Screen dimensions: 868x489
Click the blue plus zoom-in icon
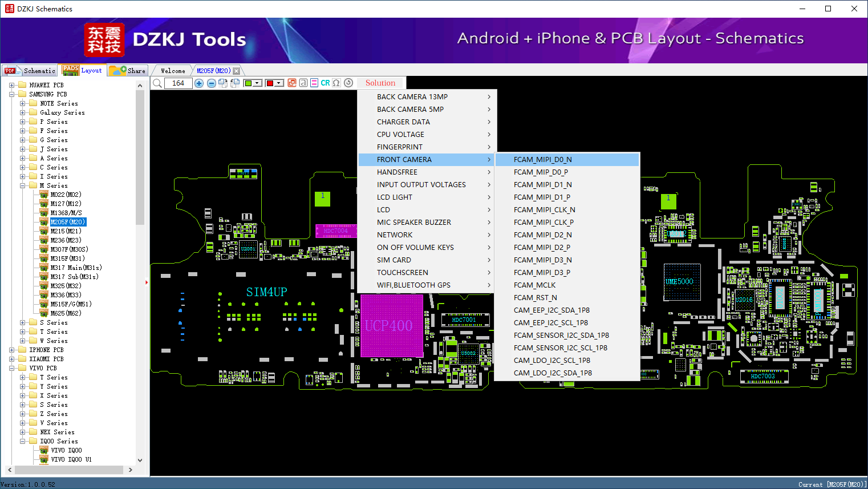(x=199, y=83)
